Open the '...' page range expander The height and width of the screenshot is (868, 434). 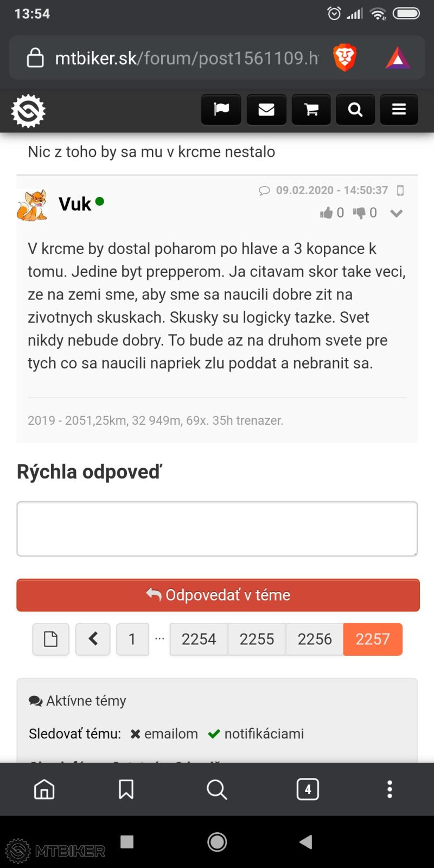159,639
